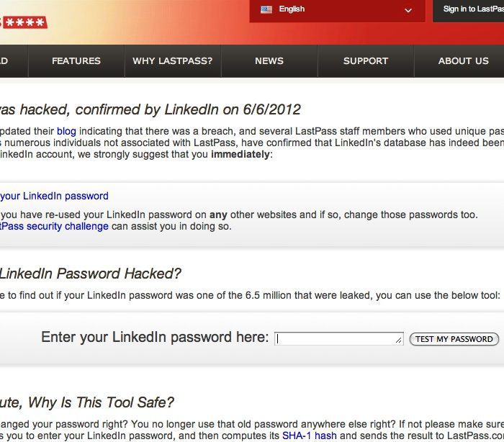This screenshot has height=442, width=504.
Task: Click the 'Enter your LinkedIn password here' label
Action: (x=155, y=338)
